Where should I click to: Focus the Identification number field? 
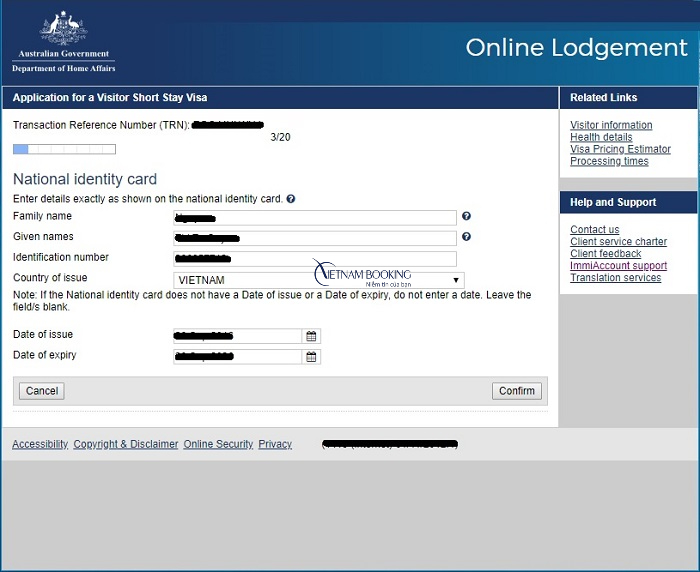click(314, 259)
